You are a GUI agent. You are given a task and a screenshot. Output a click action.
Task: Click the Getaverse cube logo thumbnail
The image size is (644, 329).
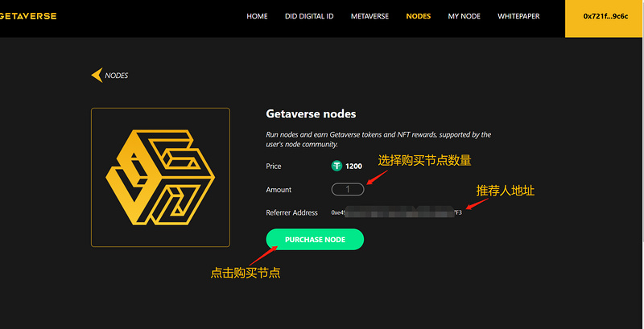[160, 177]
